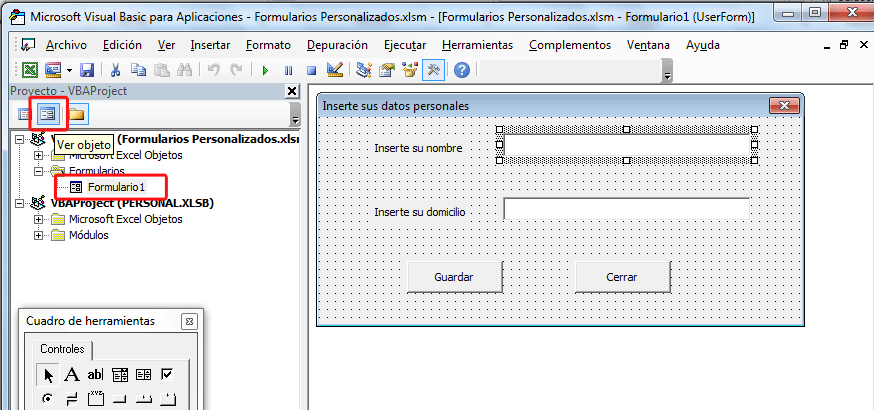Click the Redo arrow icon
Screen dimensions: 874x410
tap(236, 70)
